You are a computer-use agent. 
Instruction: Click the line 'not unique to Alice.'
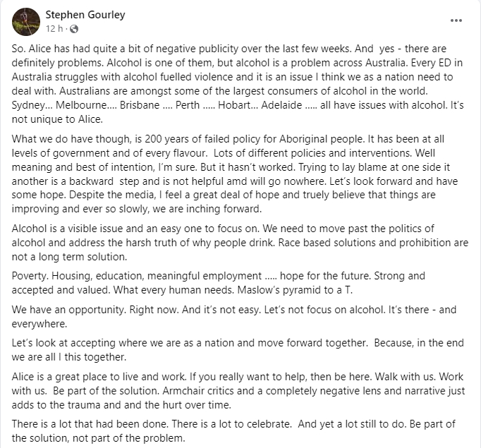[57, 119]
